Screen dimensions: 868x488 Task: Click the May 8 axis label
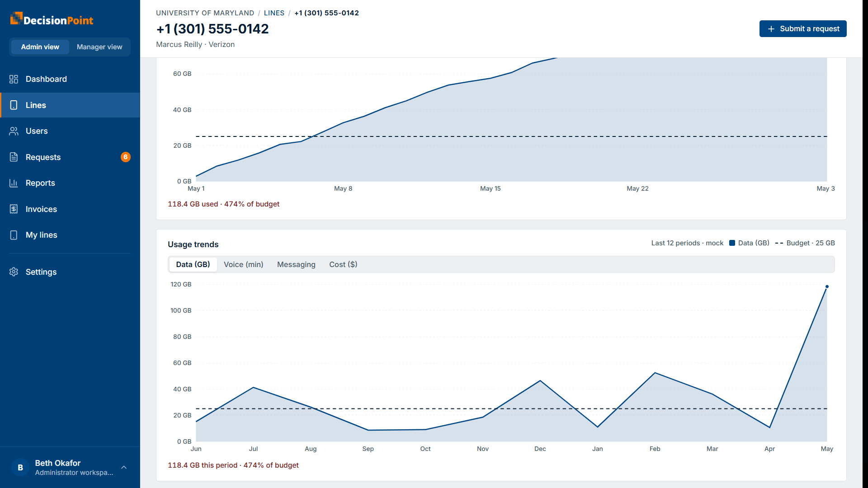343,188
